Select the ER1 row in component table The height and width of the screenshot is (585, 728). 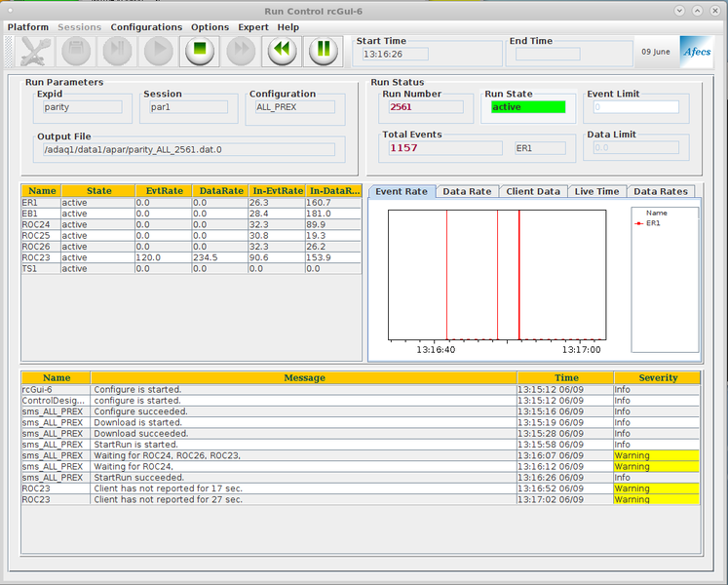191,203
